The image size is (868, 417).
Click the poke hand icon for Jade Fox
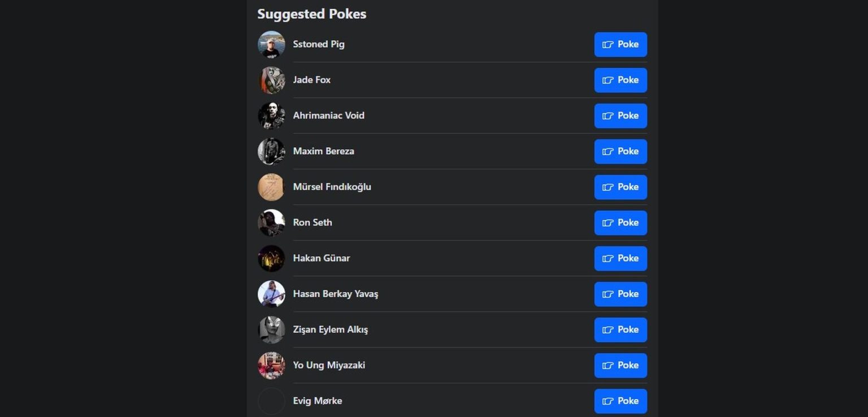(x=609, y=80)
